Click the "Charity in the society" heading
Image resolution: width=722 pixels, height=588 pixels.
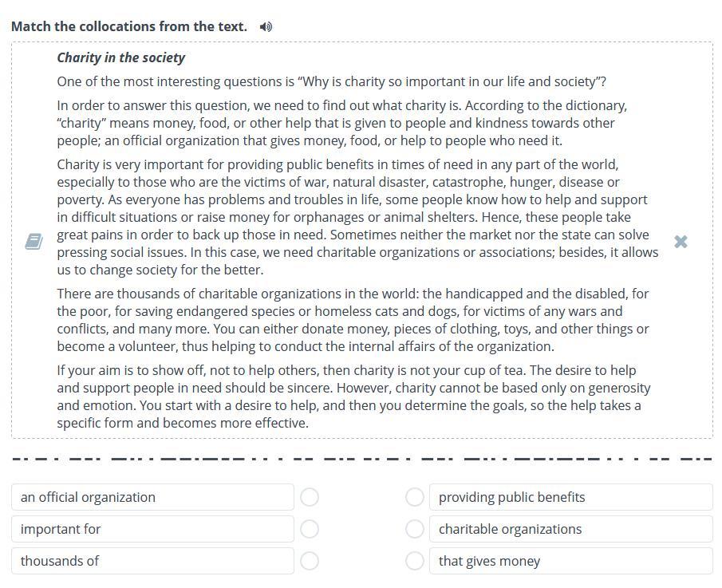coord(120,57)
